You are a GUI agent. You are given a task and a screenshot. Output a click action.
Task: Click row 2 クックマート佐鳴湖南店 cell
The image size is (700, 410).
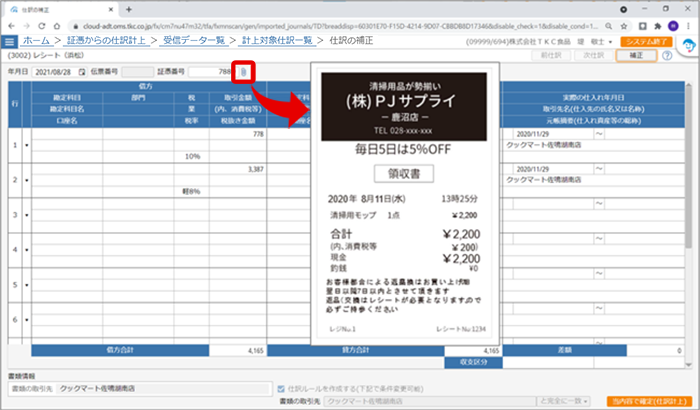pyautogui.click(x=594, y=180)
